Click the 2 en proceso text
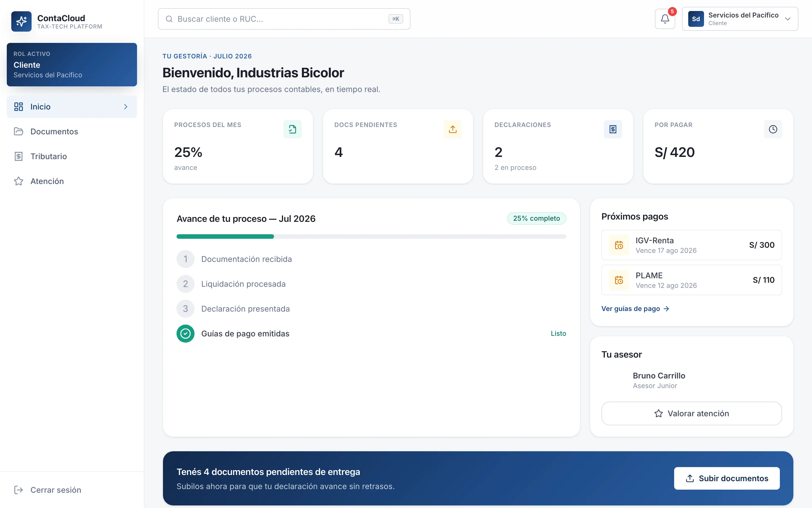 pos(515,168)
